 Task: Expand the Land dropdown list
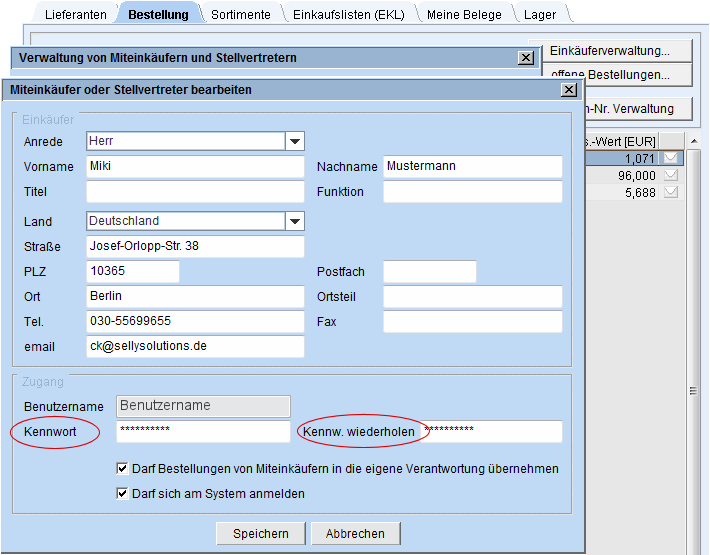coord(294,222)
